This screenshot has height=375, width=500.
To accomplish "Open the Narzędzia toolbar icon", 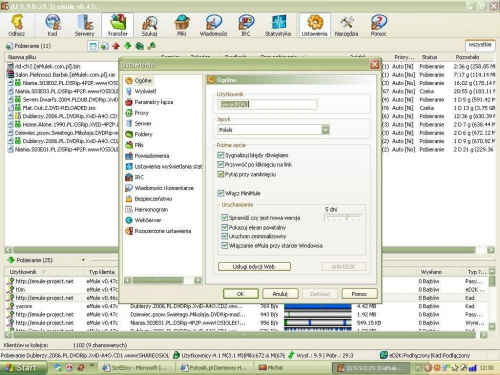I will click(346, 25).
